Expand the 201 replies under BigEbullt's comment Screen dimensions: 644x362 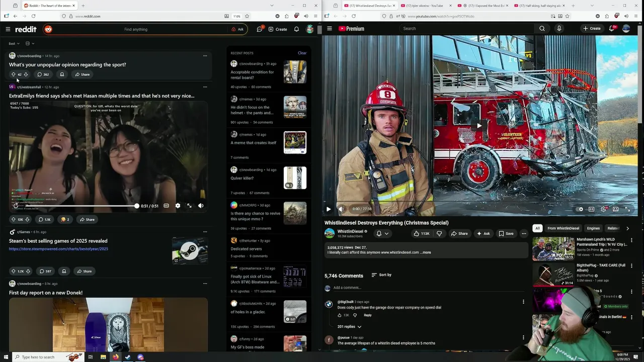tap(349, 327)
